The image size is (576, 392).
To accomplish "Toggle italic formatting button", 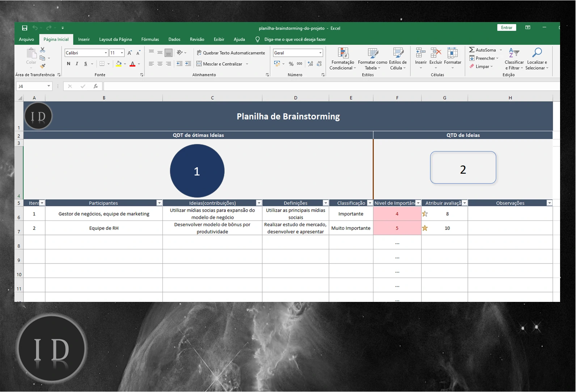I will 77,64.
